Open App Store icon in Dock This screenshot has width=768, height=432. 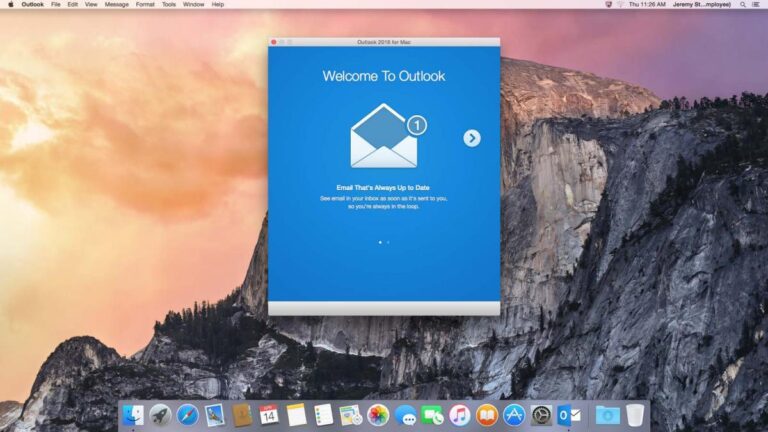pos(514,415)
